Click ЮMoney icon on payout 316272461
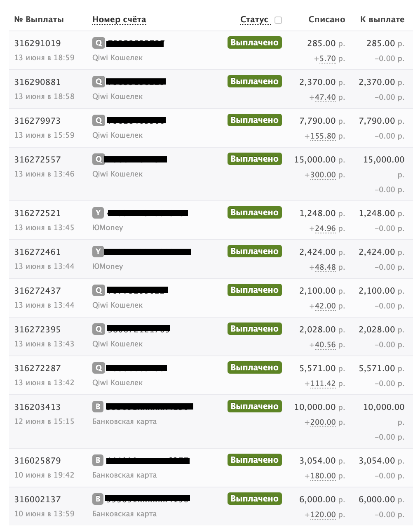The image size is (413, 532). coord(98,252)
